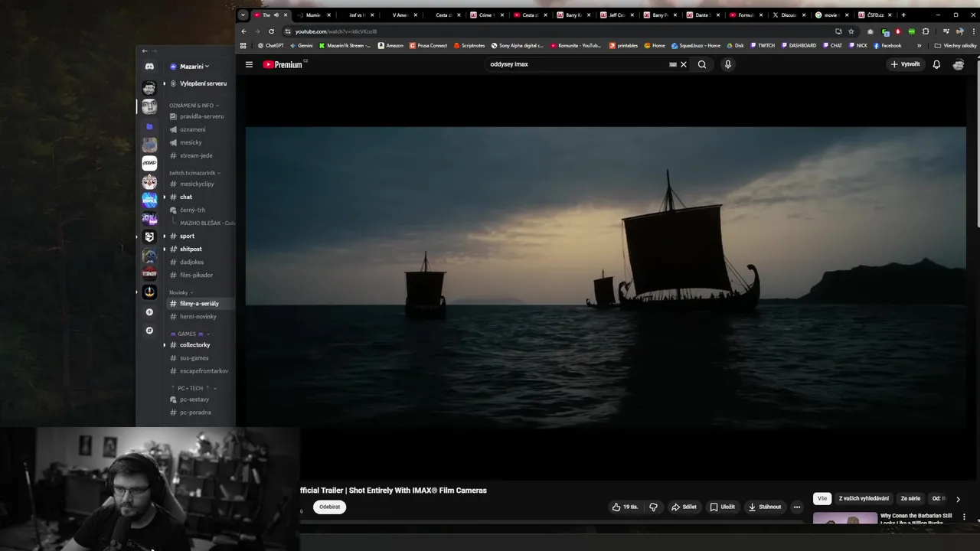Bookmark this page with star icon
Viewport: 980px width, 551px height.
point(851,31)
